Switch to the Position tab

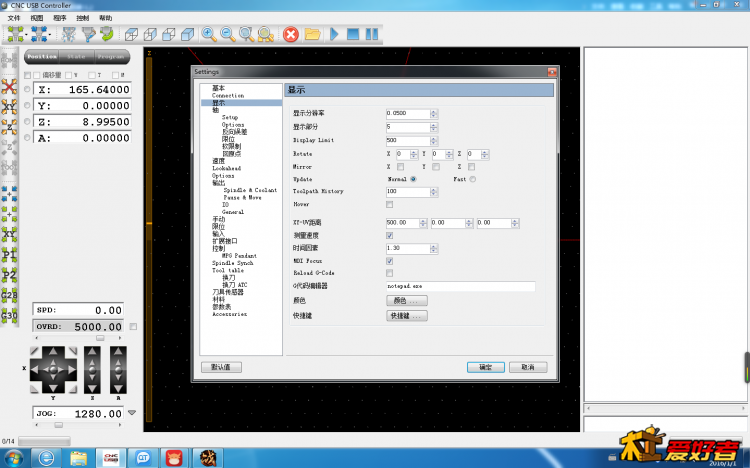click(42, 56)
